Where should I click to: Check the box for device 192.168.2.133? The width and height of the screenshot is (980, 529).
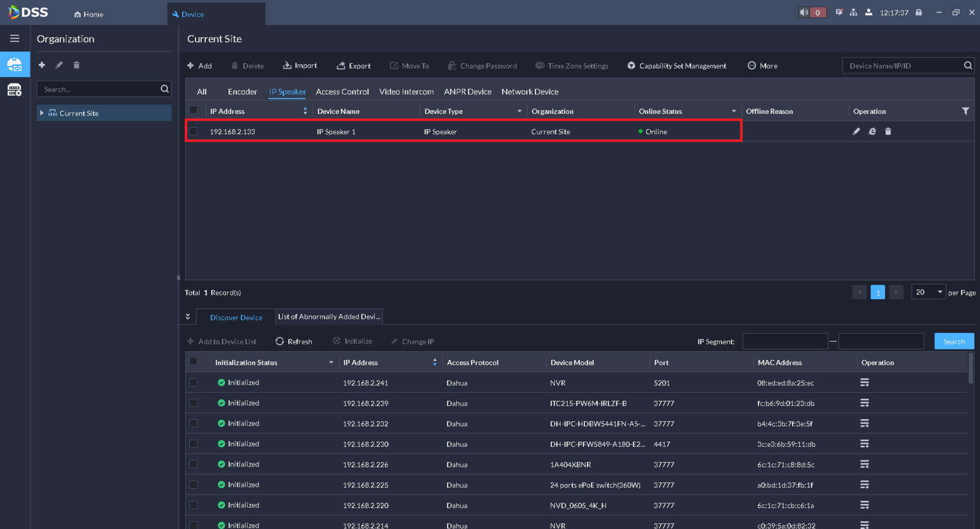point(194,131)
